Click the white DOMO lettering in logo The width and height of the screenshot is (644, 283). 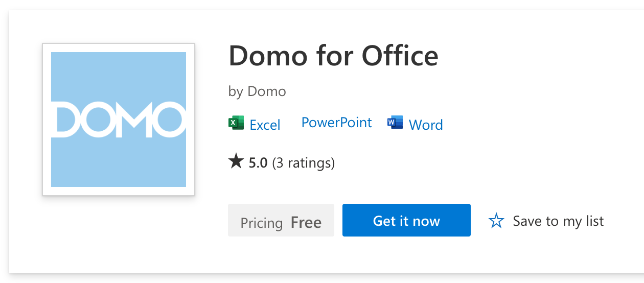(119, 120)
